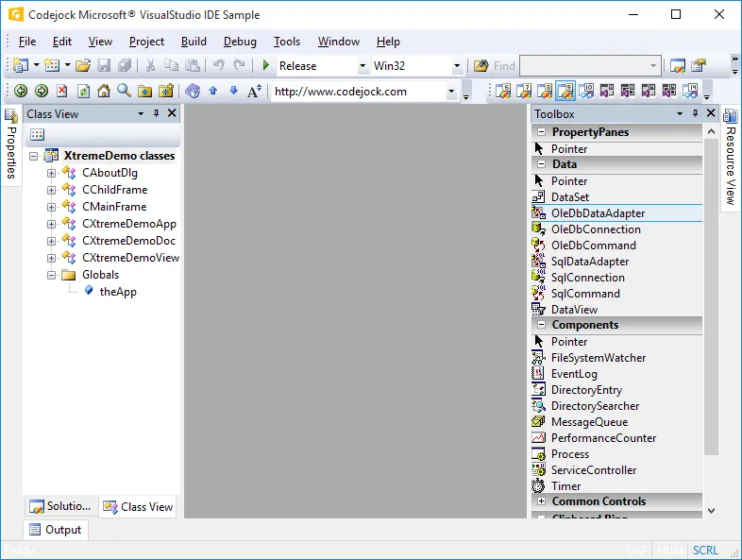Switch to the Class View bottom tab
Image resolution: width=742 pixels, height=560 pixels.
click(138, 506)
